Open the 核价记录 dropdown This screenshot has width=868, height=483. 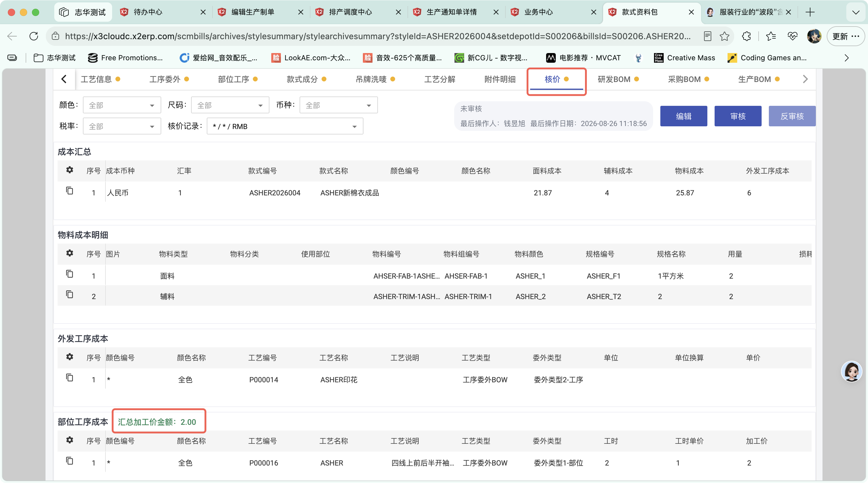[285, 126]
